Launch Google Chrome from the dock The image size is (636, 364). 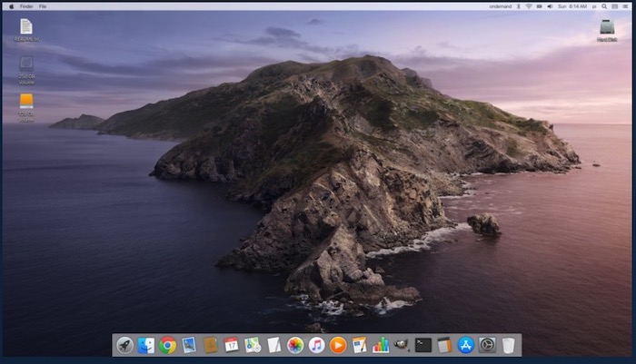[167, 345]
